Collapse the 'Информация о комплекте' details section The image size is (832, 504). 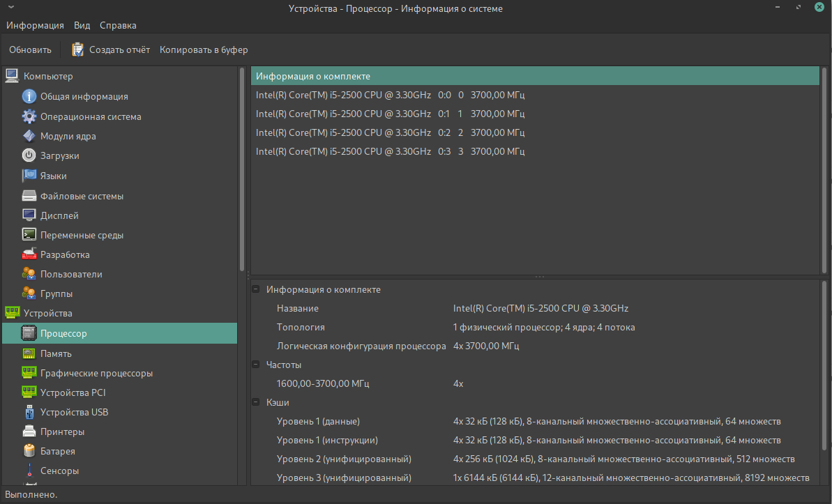point(256,289)
